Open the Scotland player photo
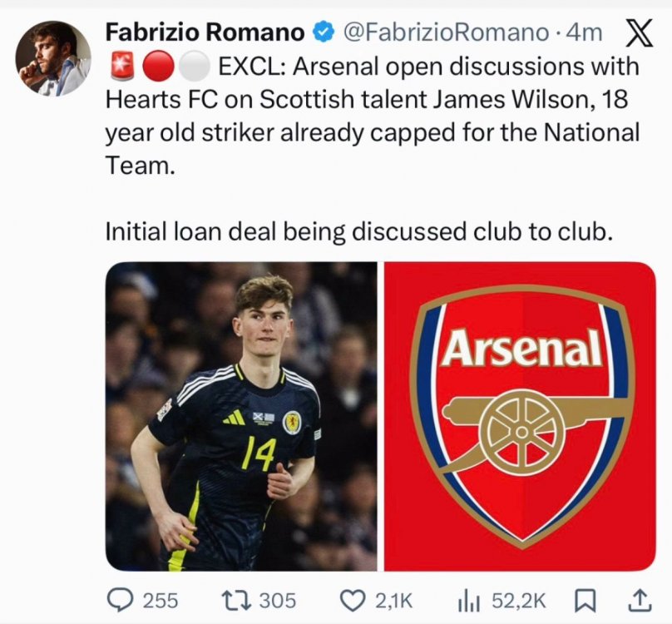Screen dimensions: 672x624 click(240, 416)
